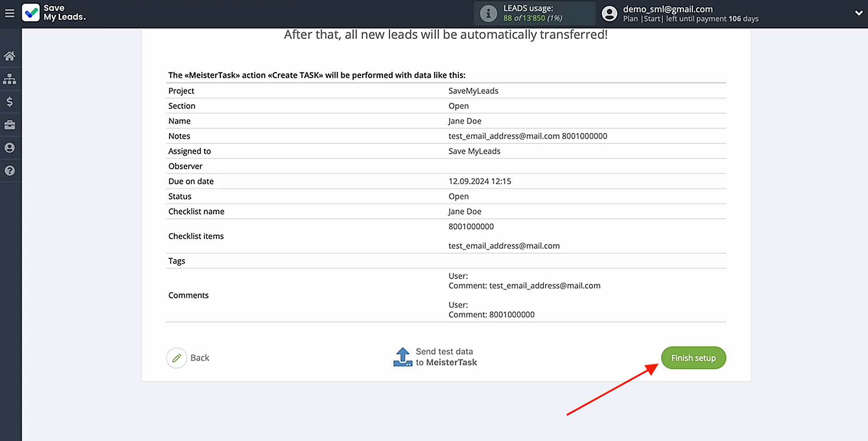The height and width of the screenshot is (441, 868).
Task: Click the pencil Back icon
Action: coord(176,358)
